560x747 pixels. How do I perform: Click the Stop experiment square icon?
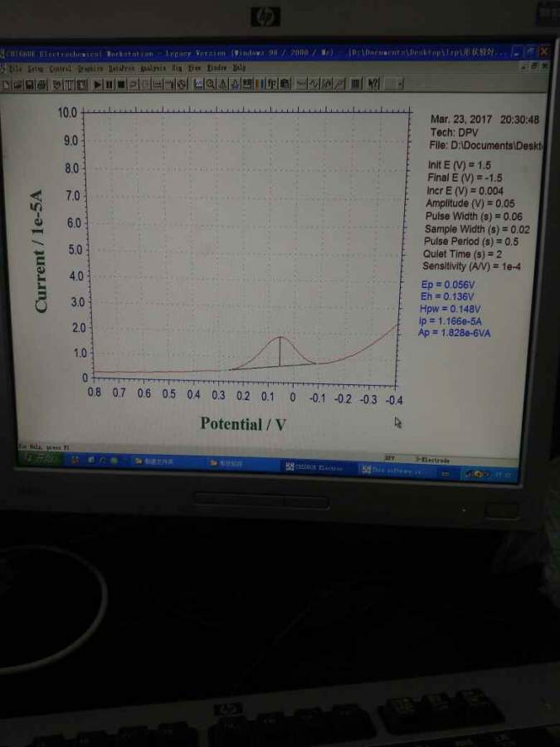(x=121, y=85)
